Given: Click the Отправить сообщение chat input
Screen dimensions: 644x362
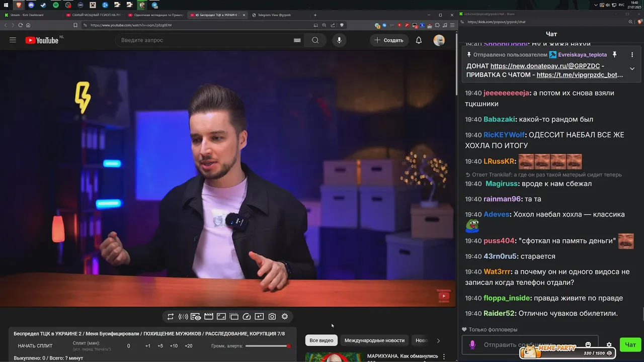Looking at the screenshot, I should (530, 345).
